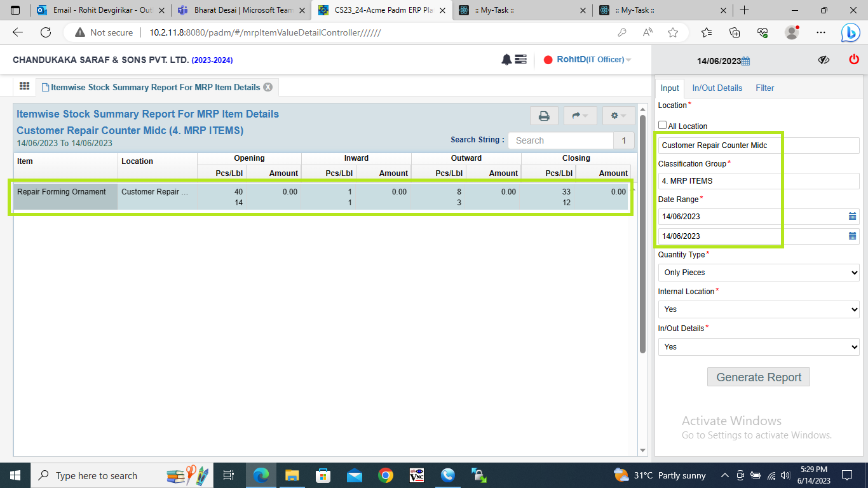Viewport: 868px width, 488px height.
Task: Open the gear settings dropdown
Action: click(618, 116)
